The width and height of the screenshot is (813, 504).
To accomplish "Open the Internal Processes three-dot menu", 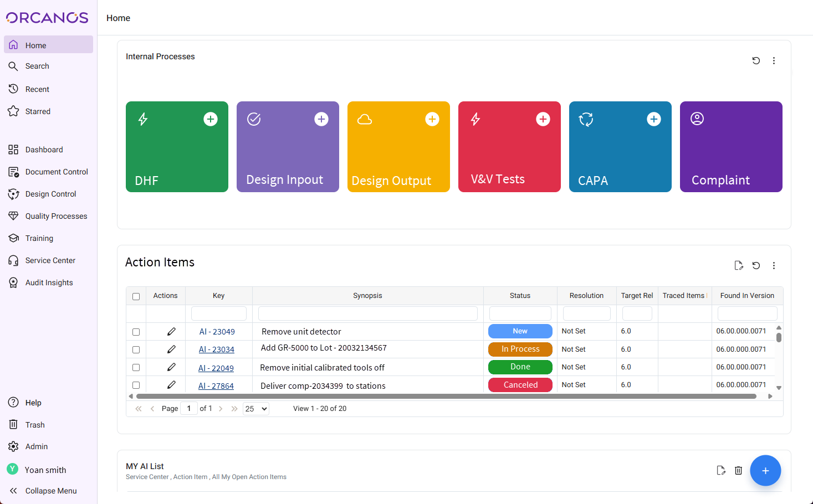I will 774,61.
